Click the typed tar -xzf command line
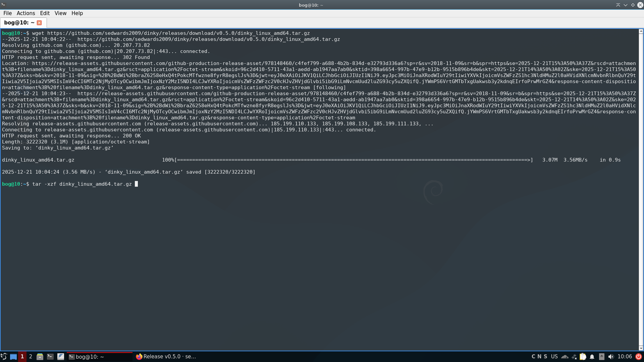This screenshot has height=362, width=644. point(82,184)
